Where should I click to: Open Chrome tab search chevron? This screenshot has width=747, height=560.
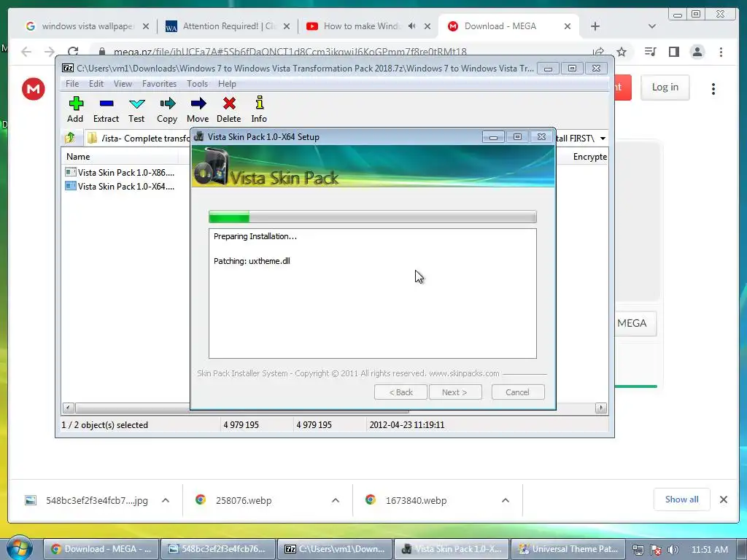pyautogui.click(x=652, y=26)
